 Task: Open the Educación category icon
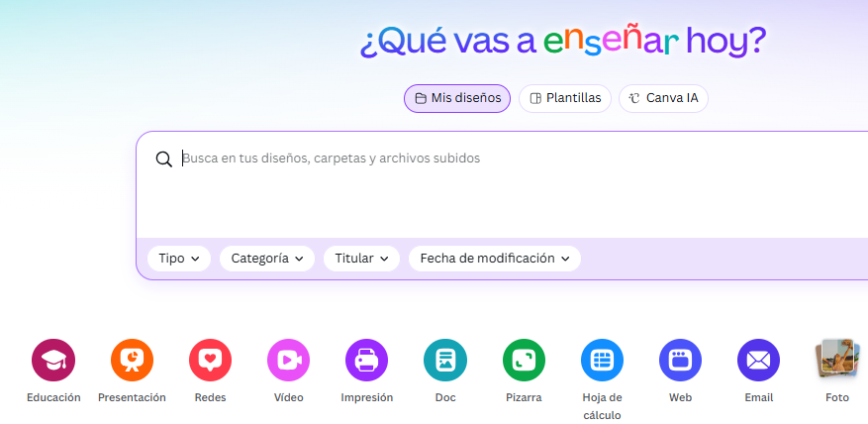53,361
